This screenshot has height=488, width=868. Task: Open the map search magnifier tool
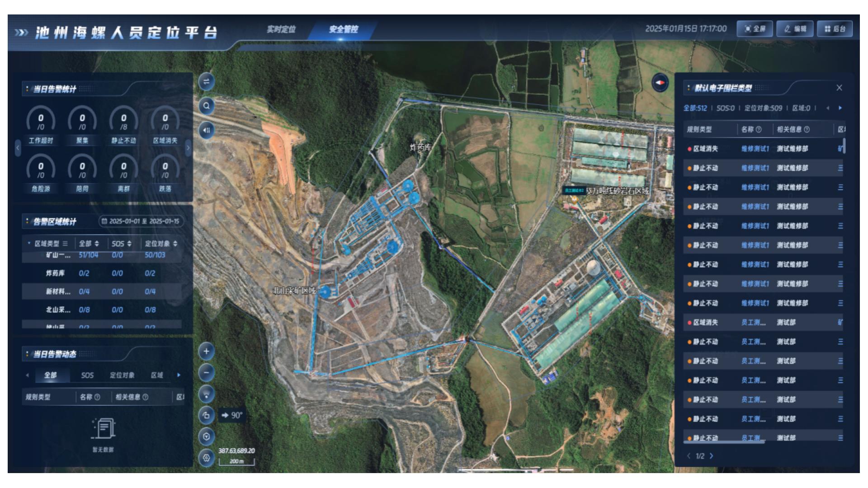click(206, 106)
